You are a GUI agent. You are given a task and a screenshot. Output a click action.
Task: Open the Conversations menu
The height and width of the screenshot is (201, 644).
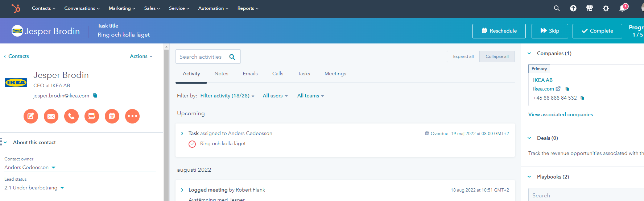point(82,8)
